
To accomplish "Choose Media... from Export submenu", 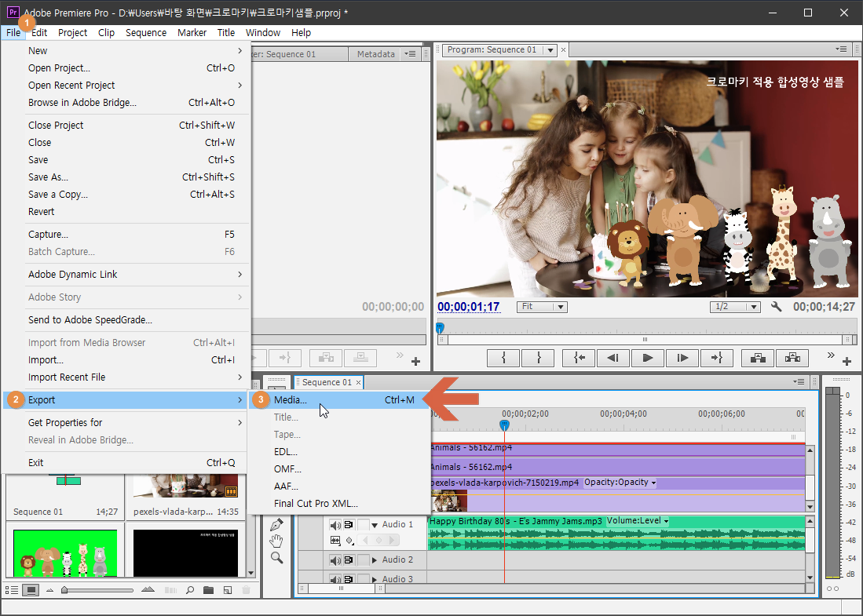I will click(339, 400).
